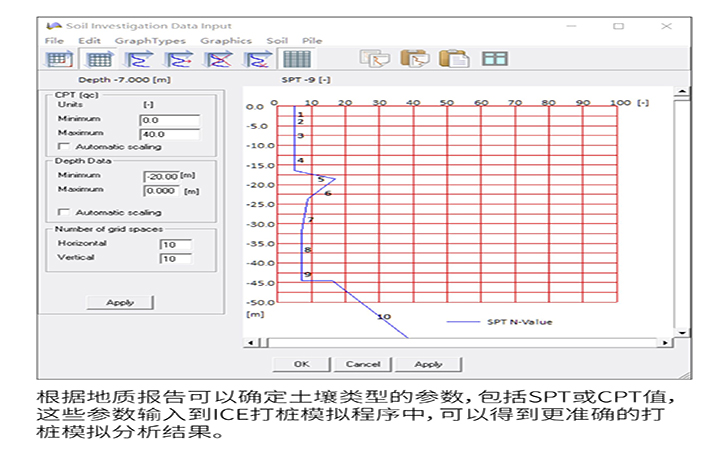Click the horizontal scrollbar left arrow
The height and width of the screenshot is (450, 728).
[x=250, y=343]
